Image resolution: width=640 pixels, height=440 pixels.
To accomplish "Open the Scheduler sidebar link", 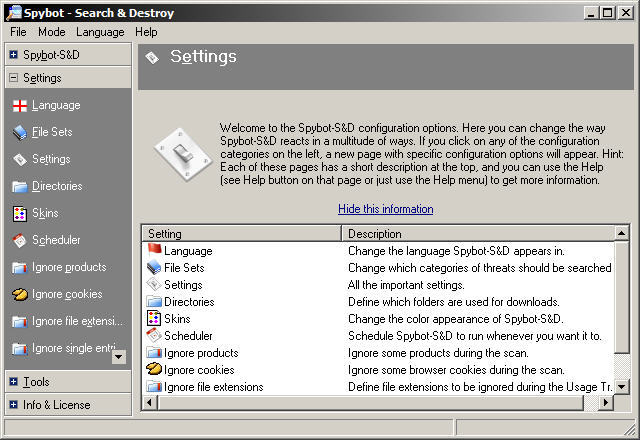I will (x=56, y=240).
